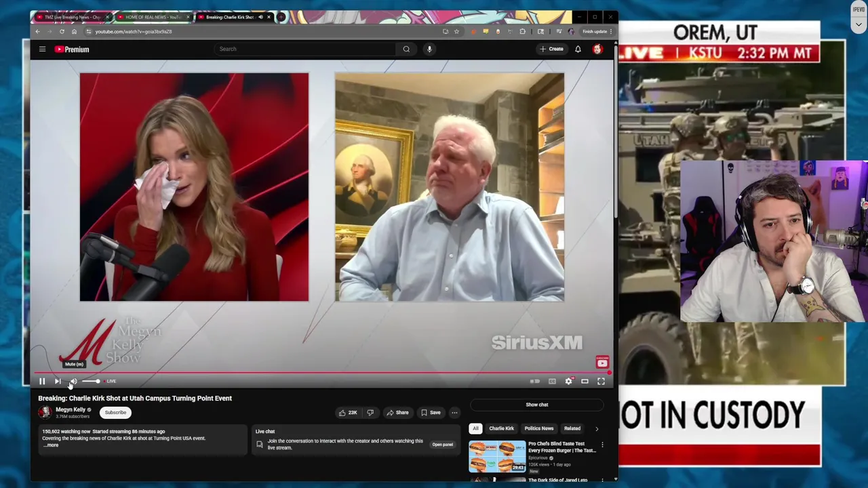The width and height of the screenshot is (868, 488).
Task: Select the Related filter chip
Action: (x=572, y=428)
